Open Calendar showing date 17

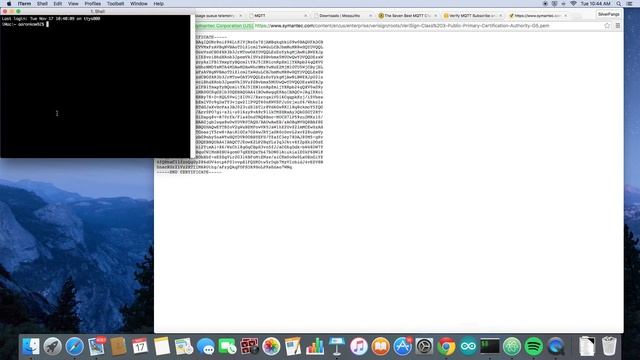140,347
